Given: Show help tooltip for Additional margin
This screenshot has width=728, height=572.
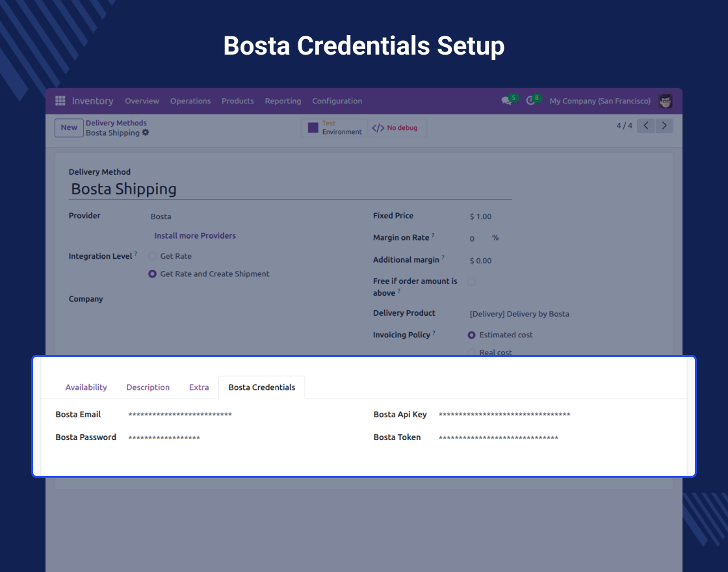Looking at the screenshot, I should pyautogui.click(x=443, y=257).
